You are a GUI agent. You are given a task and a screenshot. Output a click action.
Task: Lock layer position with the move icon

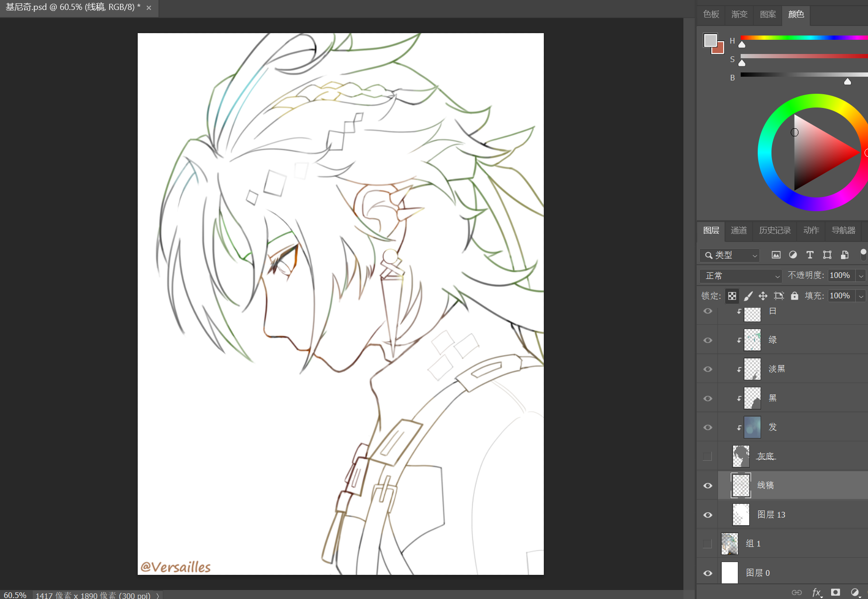point(763,296)
